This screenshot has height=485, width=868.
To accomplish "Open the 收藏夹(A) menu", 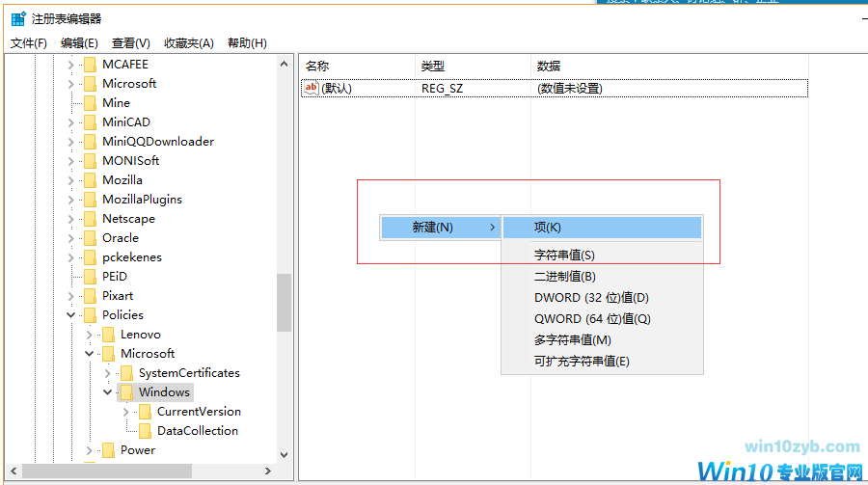I will pyautogui.click(x=189, y=43).
